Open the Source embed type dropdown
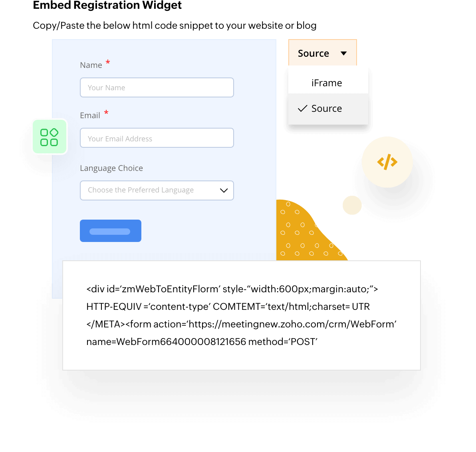Viewport: 476px width, 452px height. pos(322,53)
